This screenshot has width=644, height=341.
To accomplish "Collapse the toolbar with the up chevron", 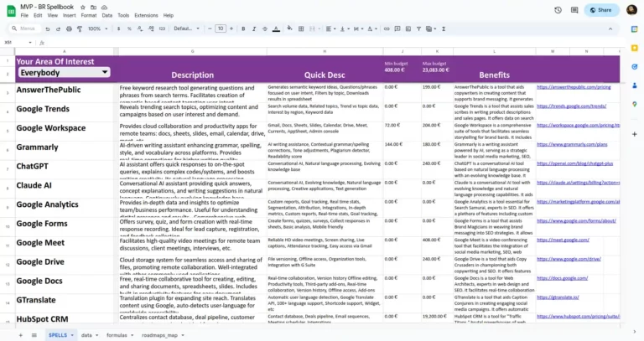I will (610, 28).
